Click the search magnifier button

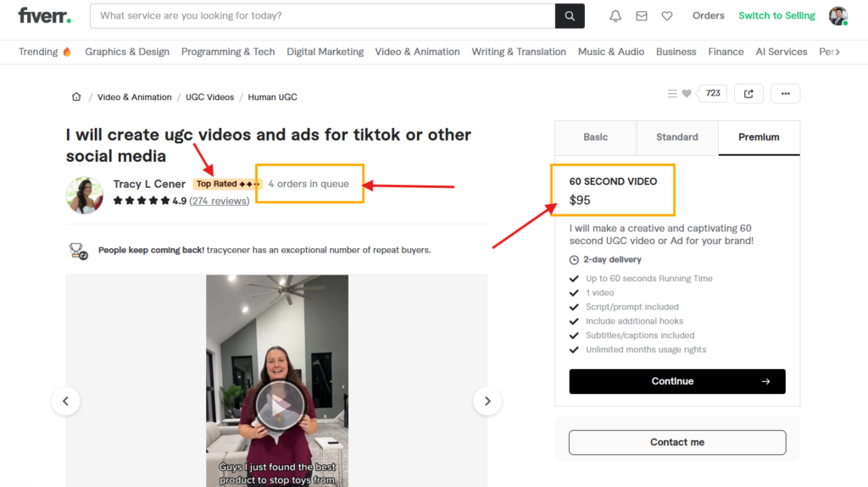click(x=570, y=16)
